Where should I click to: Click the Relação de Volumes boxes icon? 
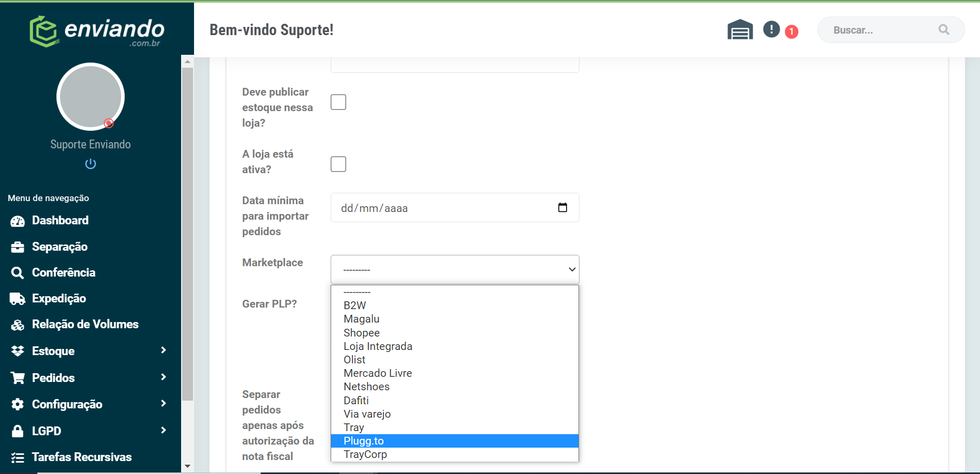click(x=18, y=325)
